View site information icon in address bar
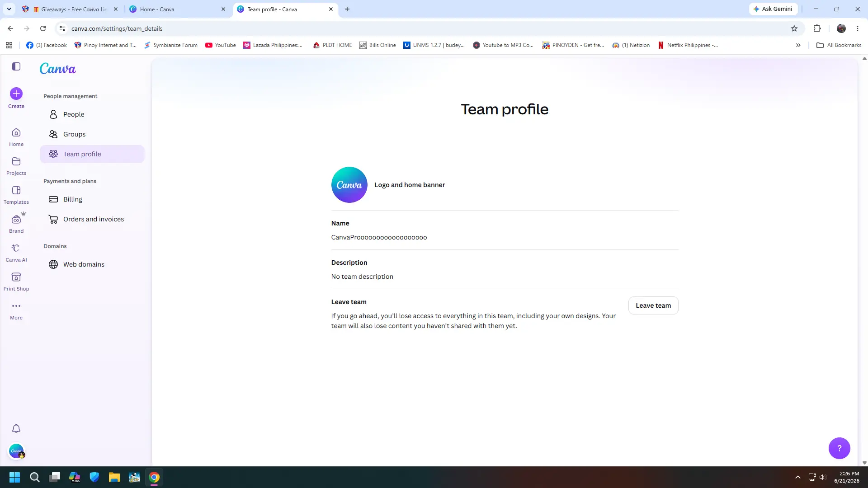Screen dimensions: 868x488 tap(62, 28)
